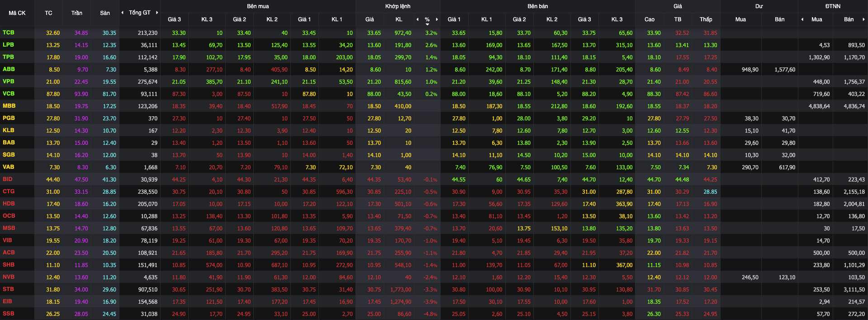Screen dimensions: 868x320
Task: Select the KLB ticker
Action: [9, 130]
